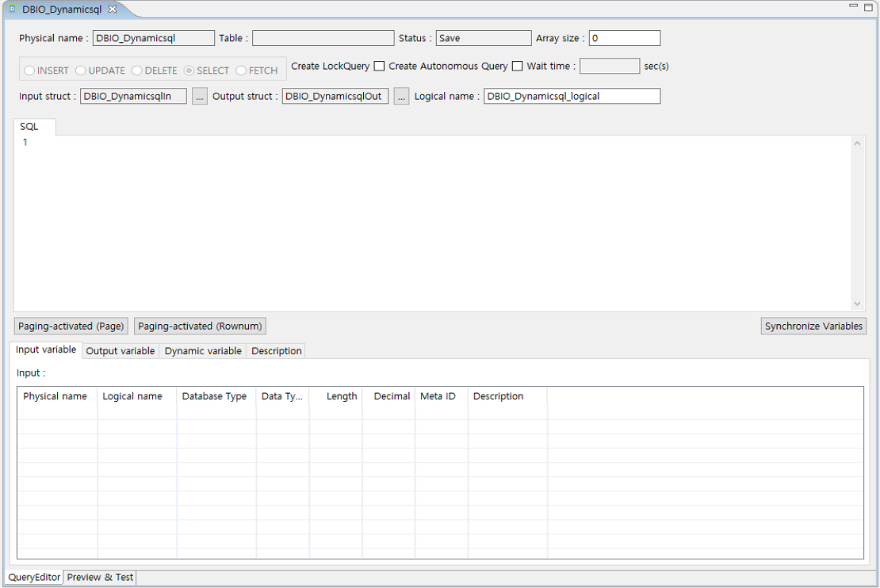Switch to the Preview & Test tab
Screen dimensions: 880x588
click(99, 578)
